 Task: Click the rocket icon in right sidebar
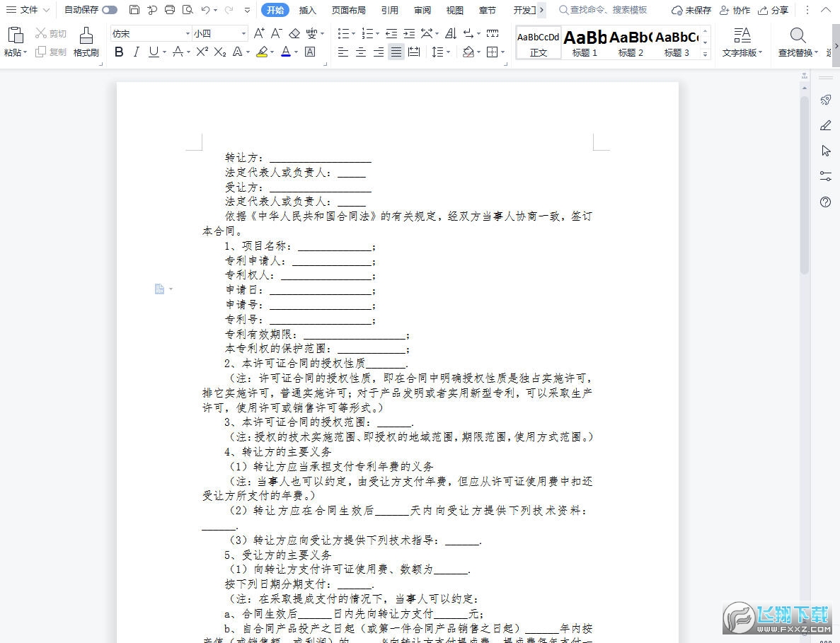[x=826, y=100]
